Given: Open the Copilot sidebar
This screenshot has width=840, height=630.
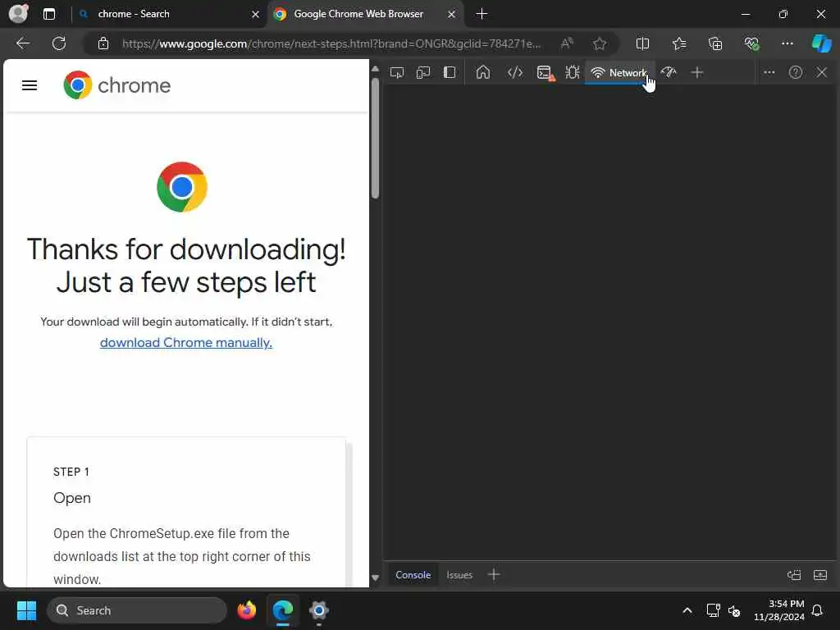Looking at the screenshot, I should (821, 43).
